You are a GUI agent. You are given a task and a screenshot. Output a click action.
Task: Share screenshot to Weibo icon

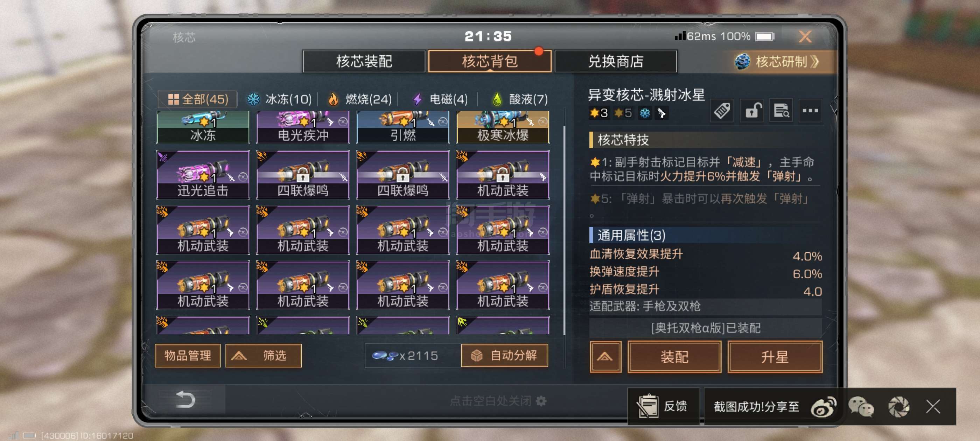click(824, 407)
